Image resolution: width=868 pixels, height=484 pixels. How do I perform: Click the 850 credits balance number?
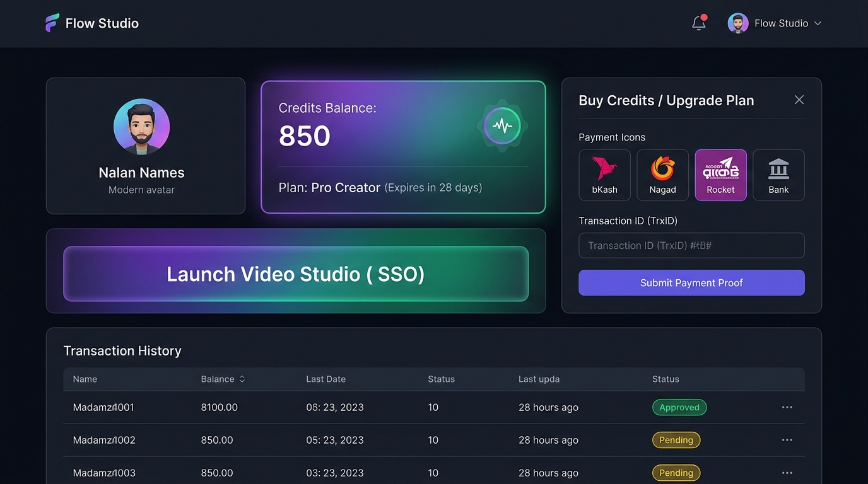pos(305,135)
